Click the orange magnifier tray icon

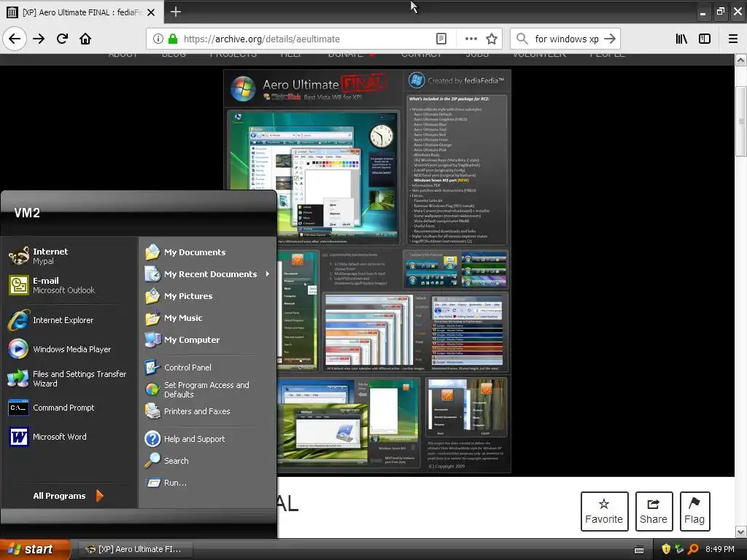pos(693,549)
